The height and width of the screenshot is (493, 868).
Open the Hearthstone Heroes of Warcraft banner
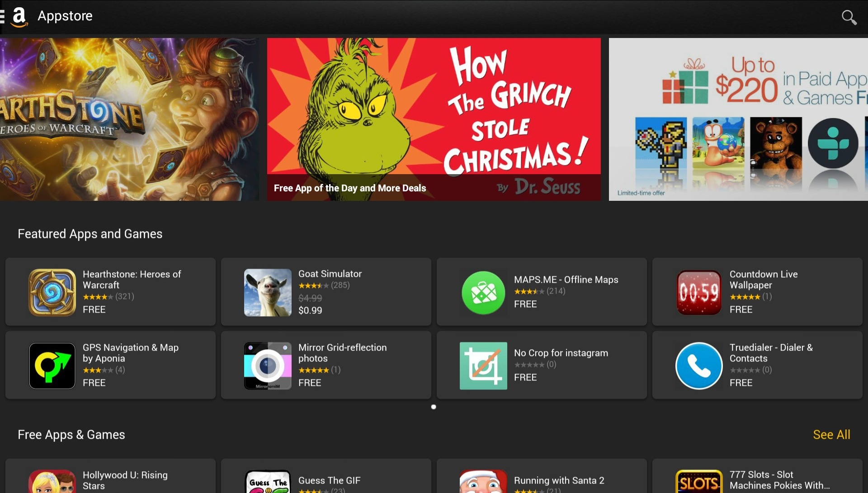[x=129, y=119]
